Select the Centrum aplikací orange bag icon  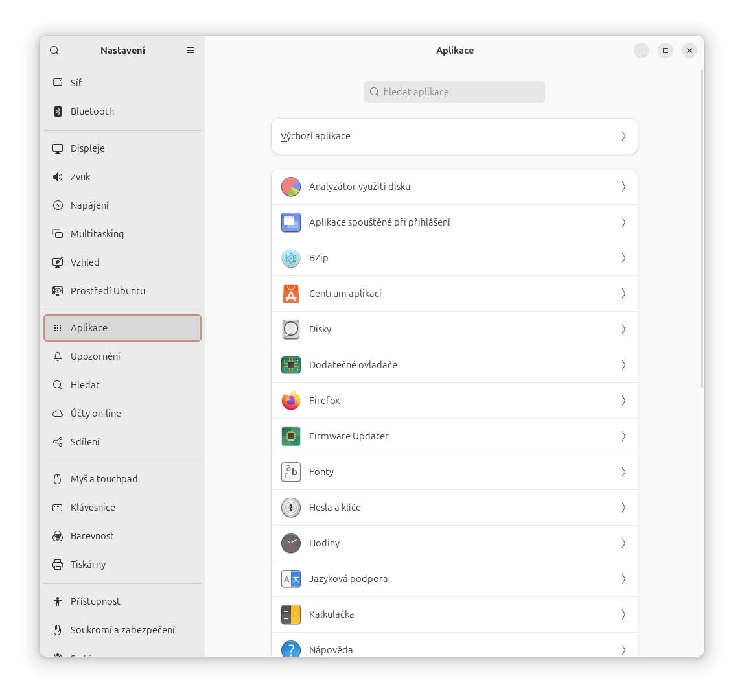291,294
